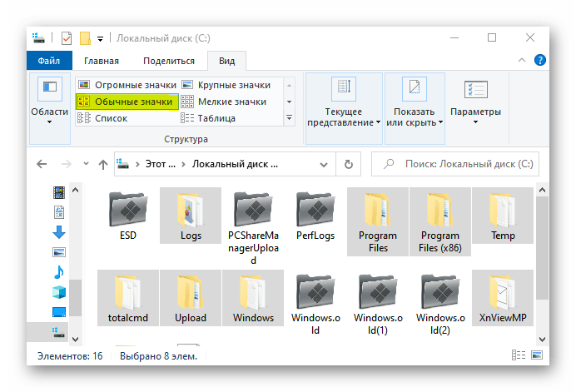Click the file list scrollbar thumb
This screenshot has width=576, height=392.
[x=542, y=248]
